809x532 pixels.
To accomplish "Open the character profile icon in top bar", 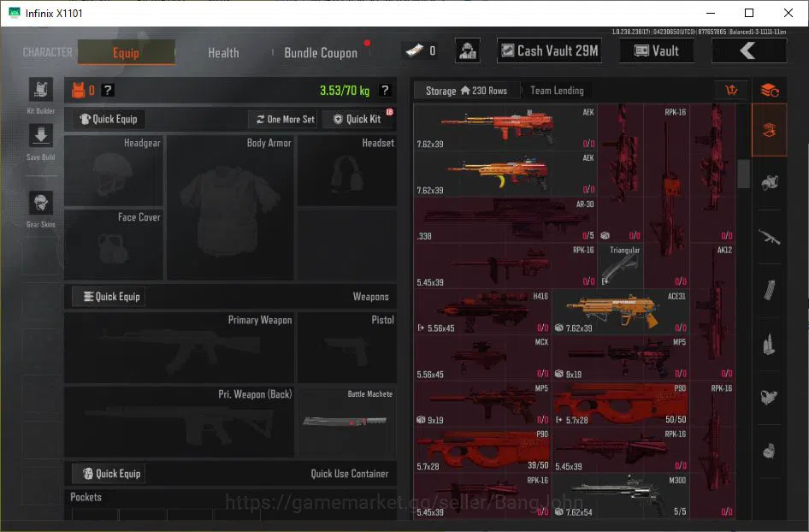I will [468, 50].
